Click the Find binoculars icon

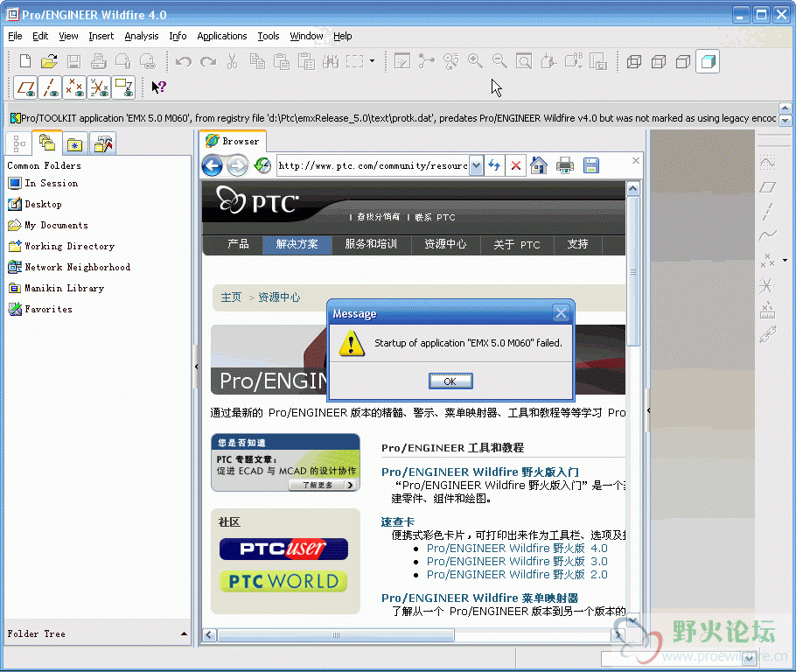click(331, 61)
